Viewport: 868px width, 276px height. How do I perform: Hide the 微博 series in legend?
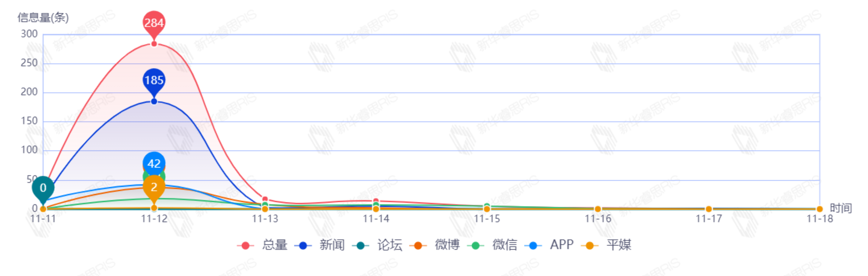point(446,245)
